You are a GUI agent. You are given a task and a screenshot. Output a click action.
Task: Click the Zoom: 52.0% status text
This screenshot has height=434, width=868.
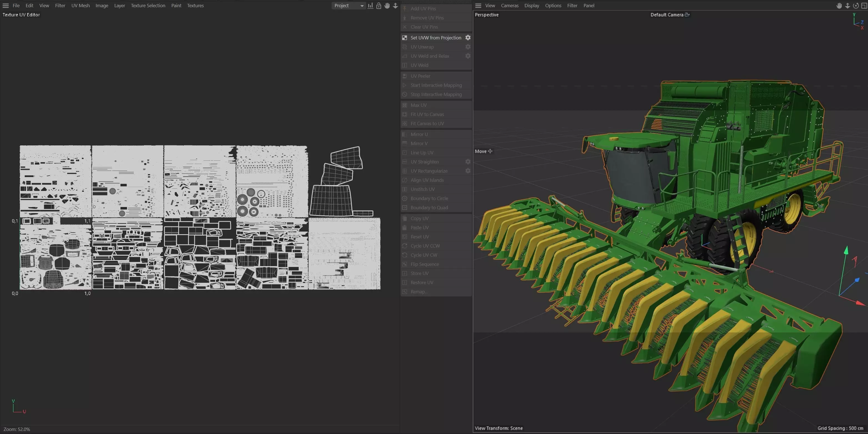coord(17,429)
